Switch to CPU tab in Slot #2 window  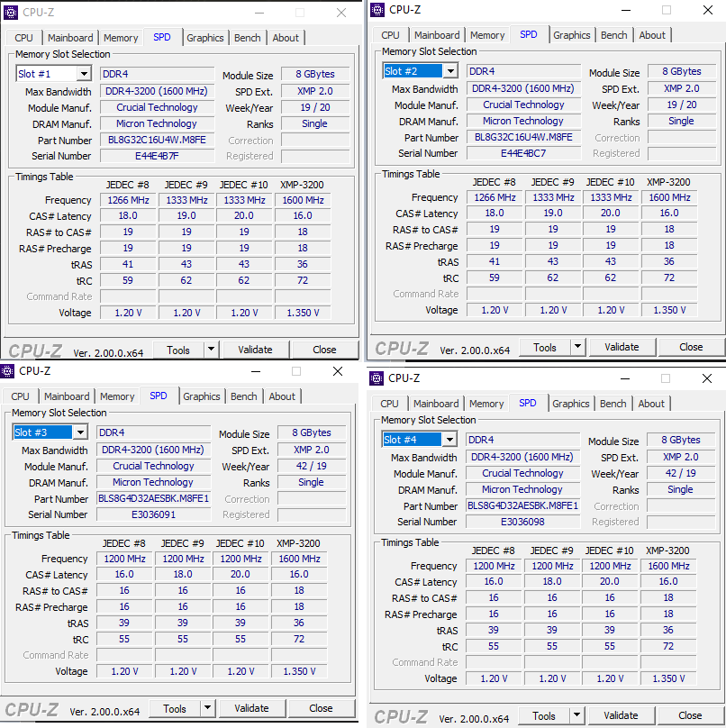(x=390, y=35)
